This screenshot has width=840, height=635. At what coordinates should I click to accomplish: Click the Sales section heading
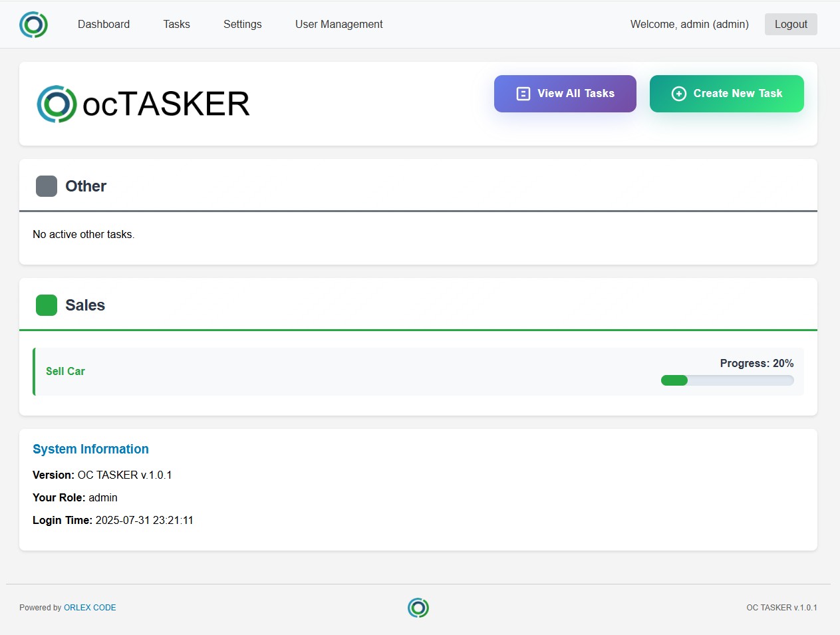85,305
